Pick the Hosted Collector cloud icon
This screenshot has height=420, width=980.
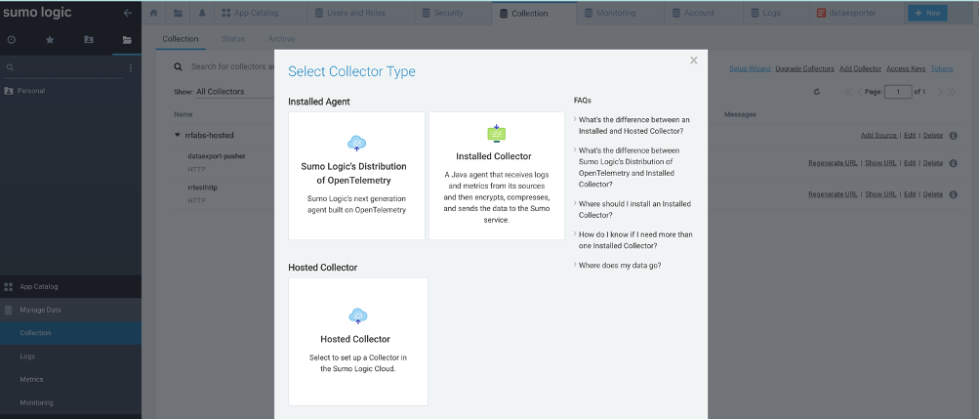coord(357,315)
